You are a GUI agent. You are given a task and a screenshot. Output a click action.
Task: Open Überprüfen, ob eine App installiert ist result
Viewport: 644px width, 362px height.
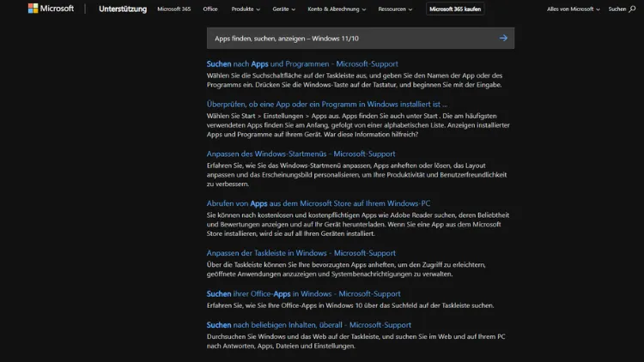tap(327, 105)
